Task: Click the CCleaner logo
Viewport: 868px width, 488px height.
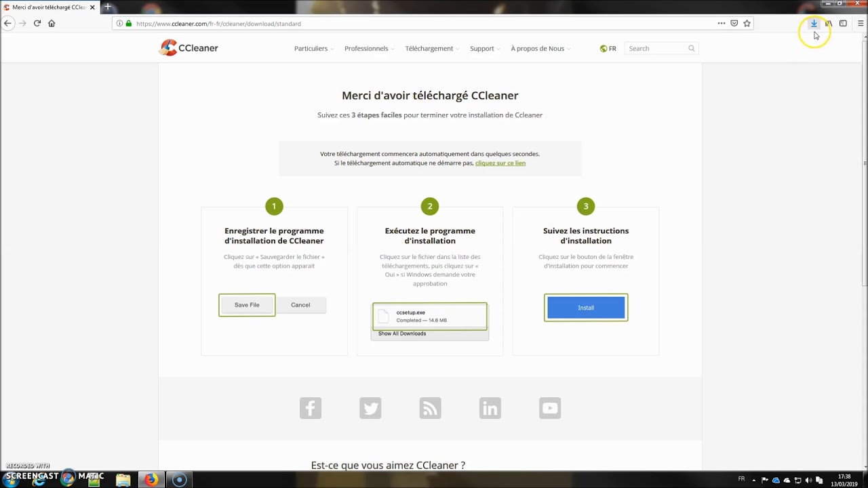Action: (189, 48)
